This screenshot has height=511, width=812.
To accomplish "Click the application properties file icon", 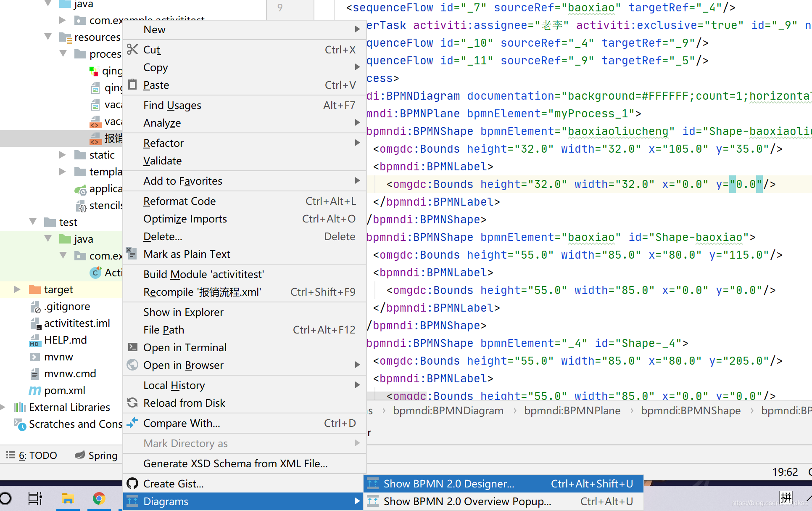I will 80,190.
